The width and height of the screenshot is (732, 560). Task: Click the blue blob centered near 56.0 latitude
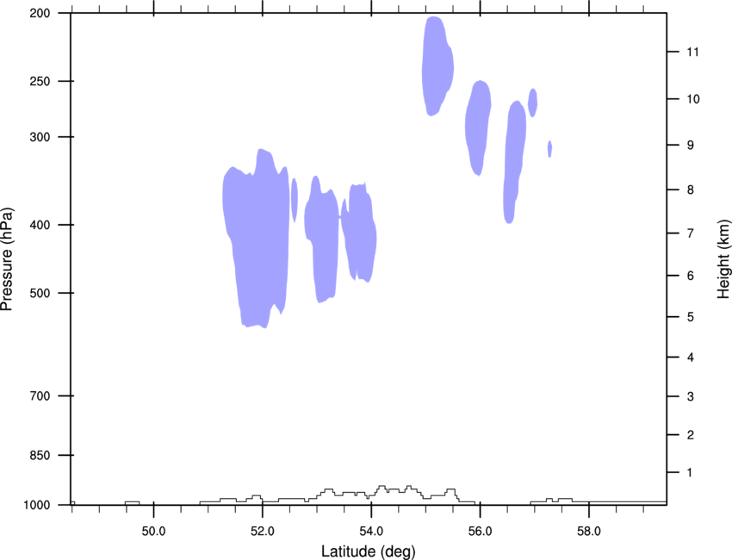[478, 127]
